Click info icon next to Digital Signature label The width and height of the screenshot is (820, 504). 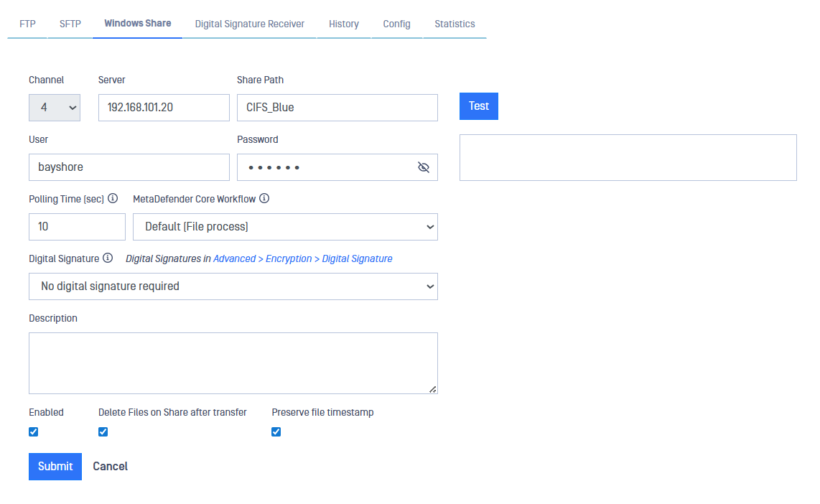pos(108,258)
